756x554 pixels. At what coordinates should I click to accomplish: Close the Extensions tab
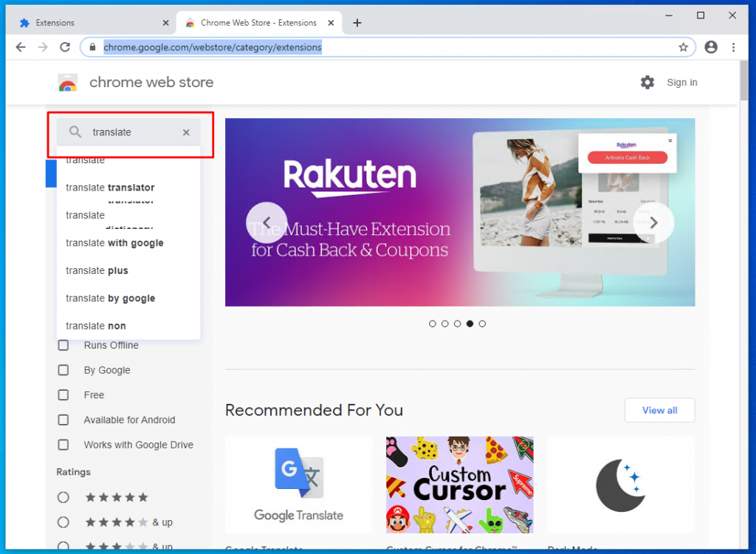[165, 23]
